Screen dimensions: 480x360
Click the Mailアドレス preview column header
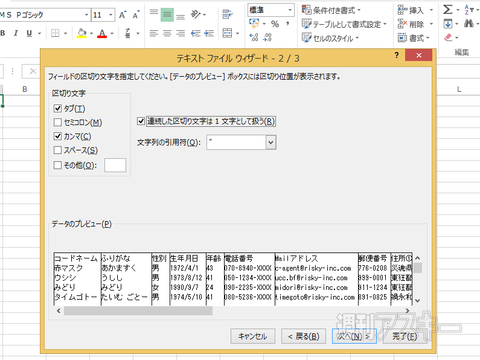coord(296,259)
